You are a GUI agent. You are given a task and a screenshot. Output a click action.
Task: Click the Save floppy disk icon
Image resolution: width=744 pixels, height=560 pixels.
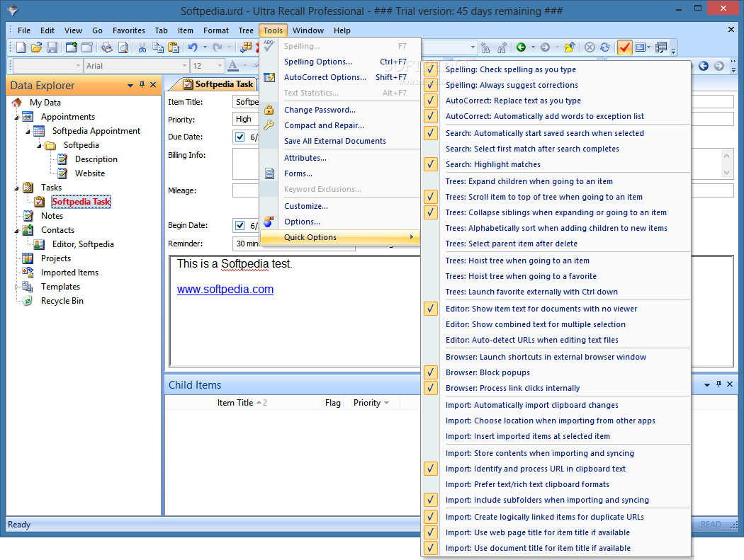[52, 47]
